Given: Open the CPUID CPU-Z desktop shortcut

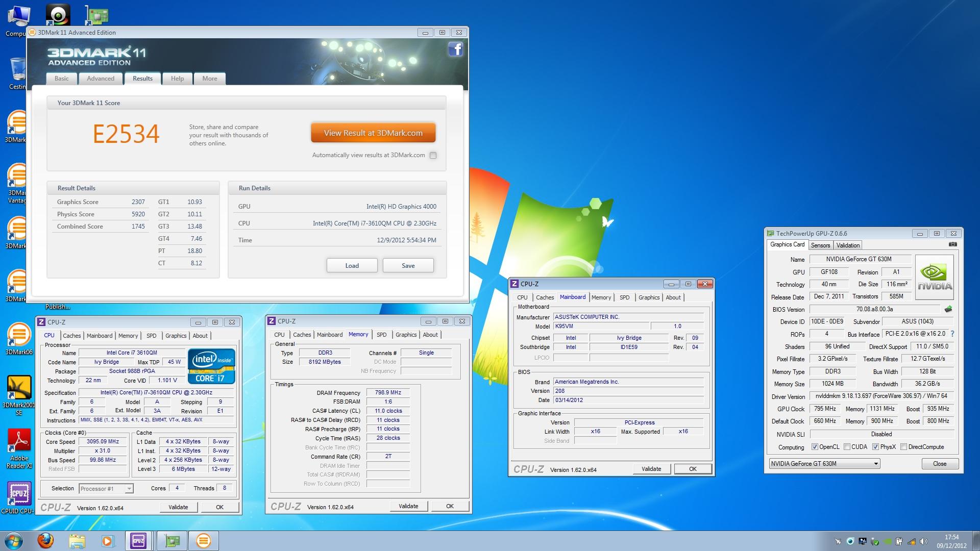Looking at the screenshot, I should pyautogui.click(x=18, y=498).
